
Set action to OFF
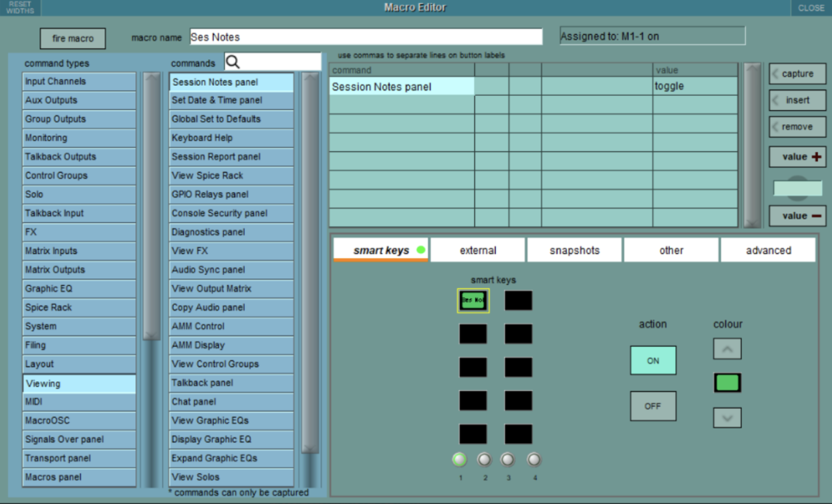pyautogui.click(x=653, y=406)
